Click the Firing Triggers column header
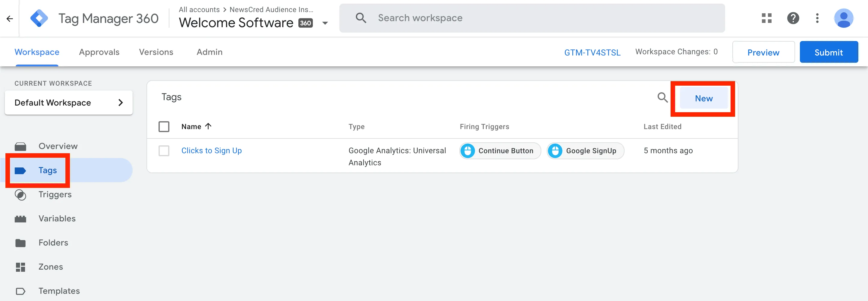The width and height of the screenshot is (868, 301). [x=485, y=127]
